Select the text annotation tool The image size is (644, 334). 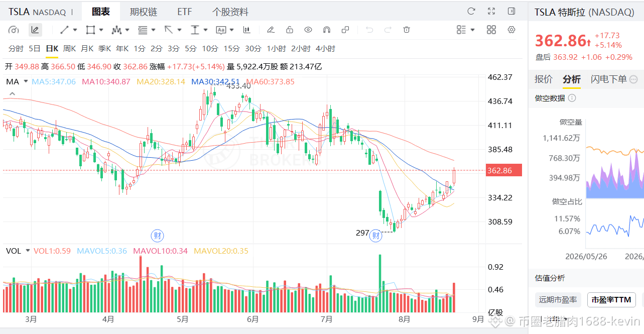point(221,30)
